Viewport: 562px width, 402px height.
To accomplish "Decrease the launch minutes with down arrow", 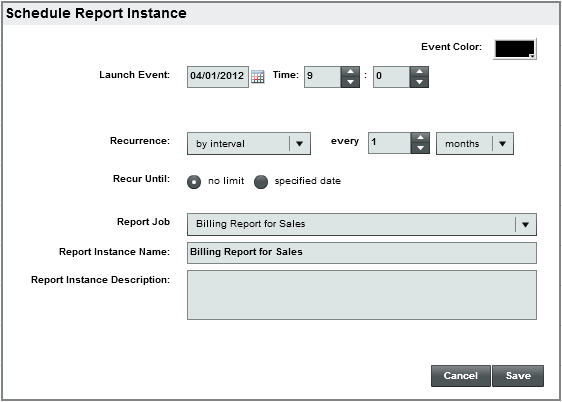I will 419,82.
